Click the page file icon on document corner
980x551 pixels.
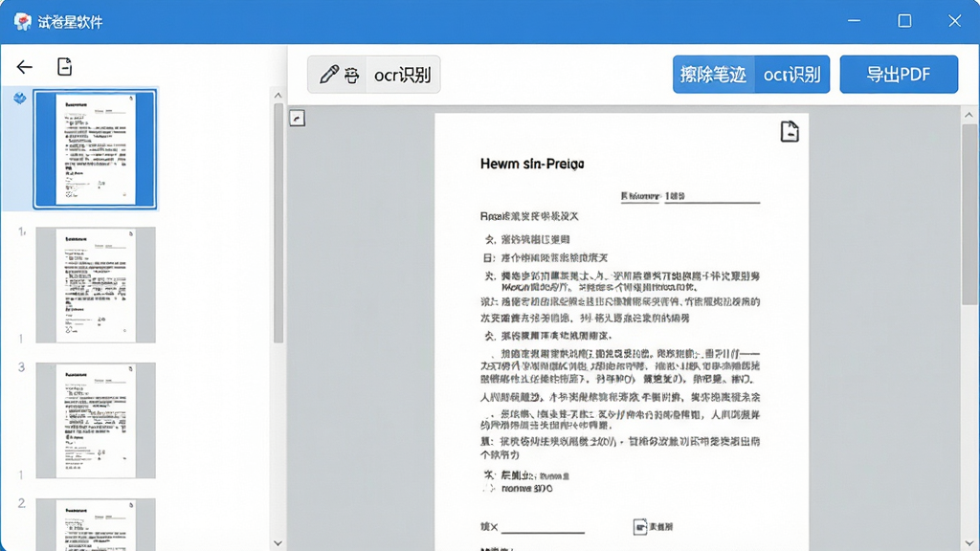(790, 131)
